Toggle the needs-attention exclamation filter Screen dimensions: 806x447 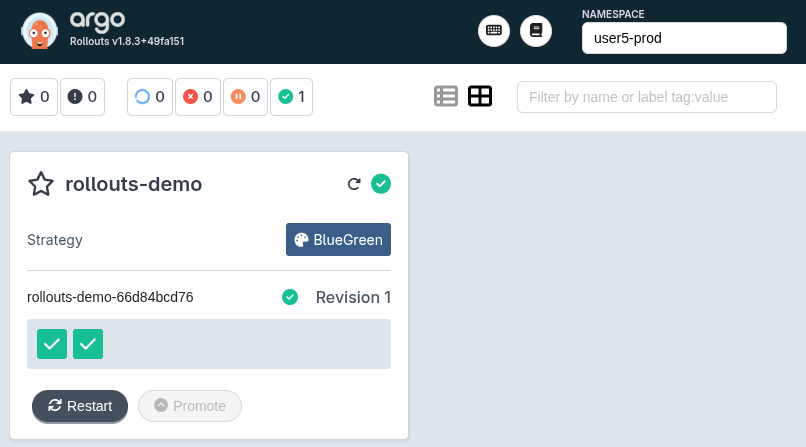(x=82, y=97)
